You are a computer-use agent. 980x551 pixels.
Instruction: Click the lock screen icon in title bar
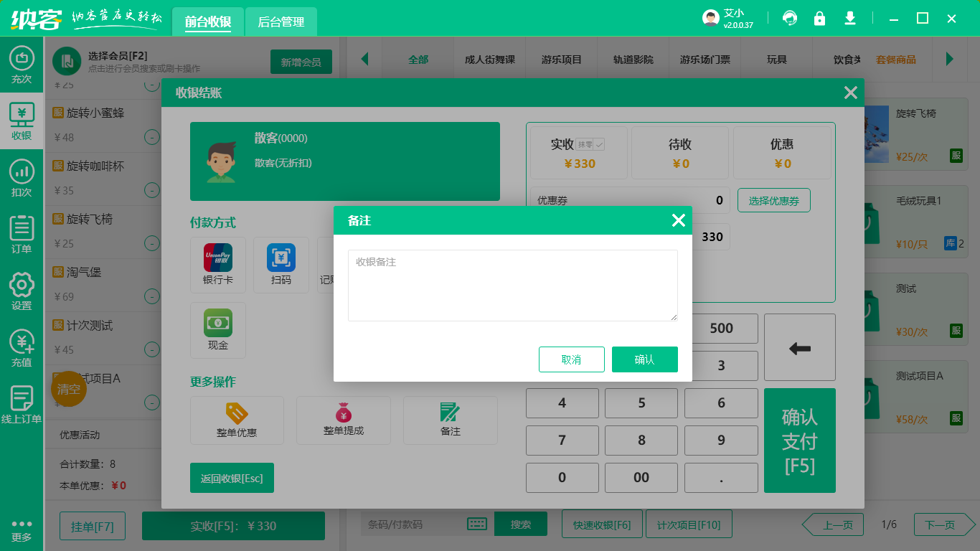[x=820, y=18]
